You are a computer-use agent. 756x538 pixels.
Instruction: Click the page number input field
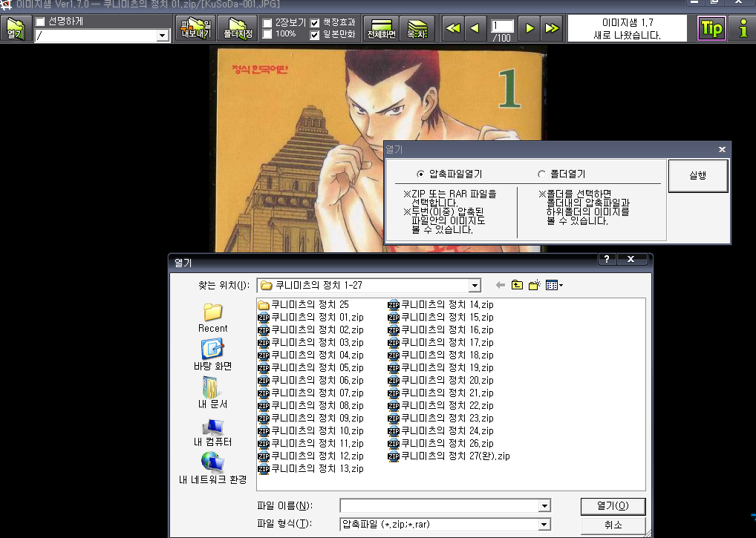[502, 25]
